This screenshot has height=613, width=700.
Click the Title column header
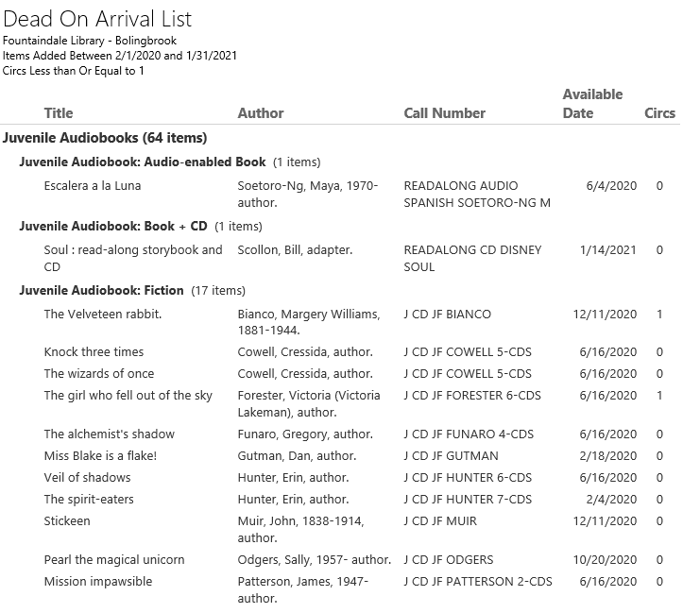click(58, 113)
